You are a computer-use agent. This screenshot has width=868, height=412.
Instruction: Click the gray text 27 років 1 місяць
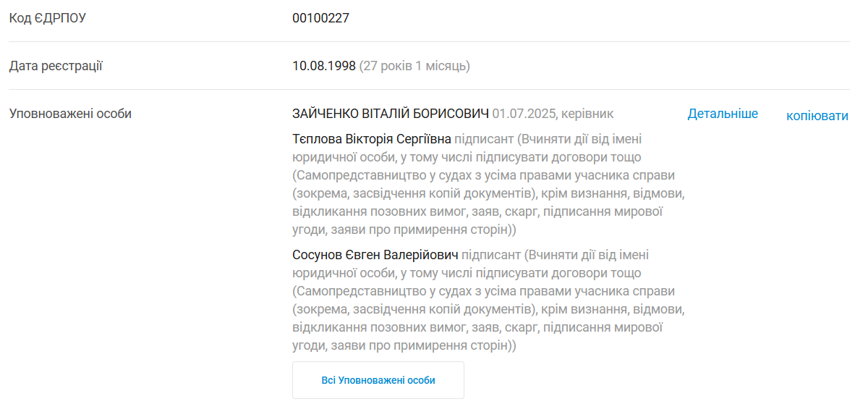(x=414, y=66)
